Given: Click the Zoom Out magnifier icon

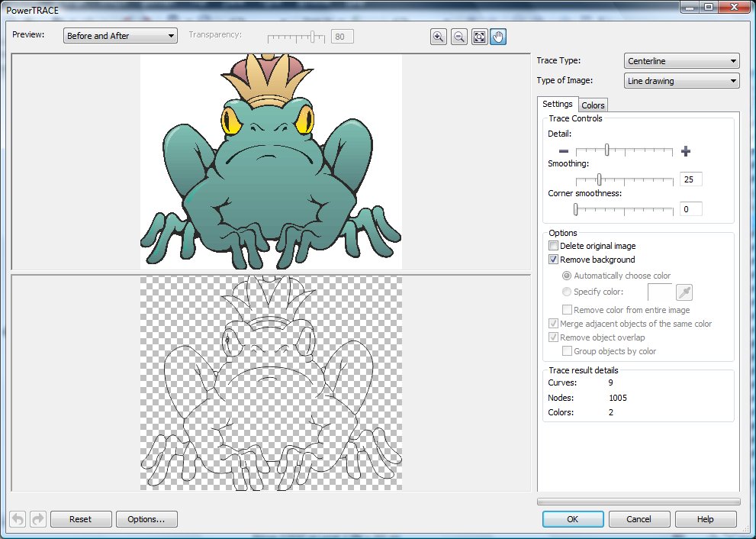Looking at the screenshot, I should tap(458, 37).
